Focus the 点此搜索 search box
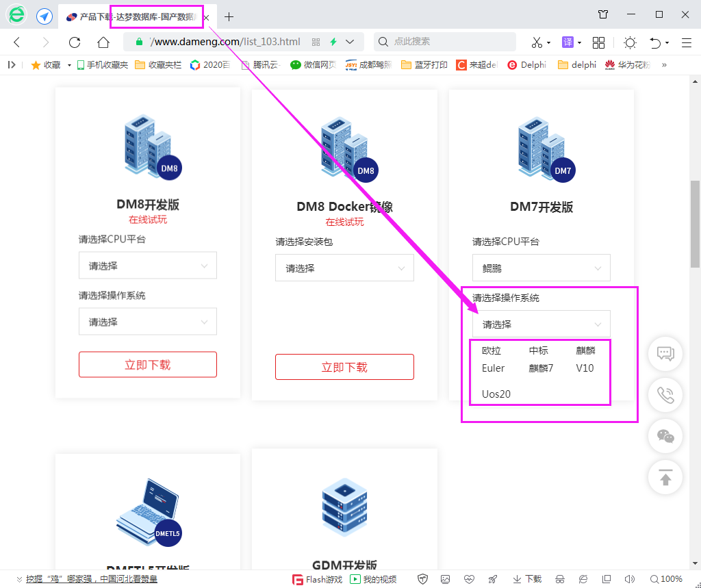Viewport: 701px width, 588px height. point(445,42)
